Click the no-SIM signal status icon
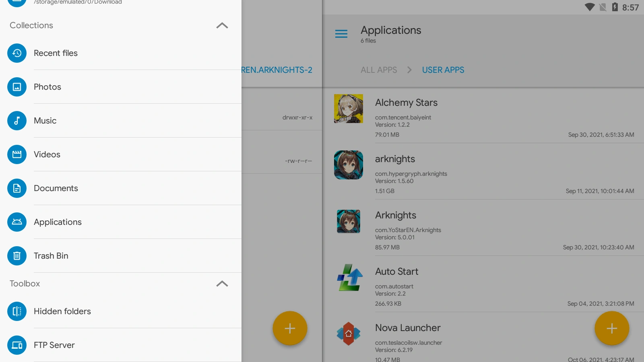The image size is (644, 362). pos(603,7)
